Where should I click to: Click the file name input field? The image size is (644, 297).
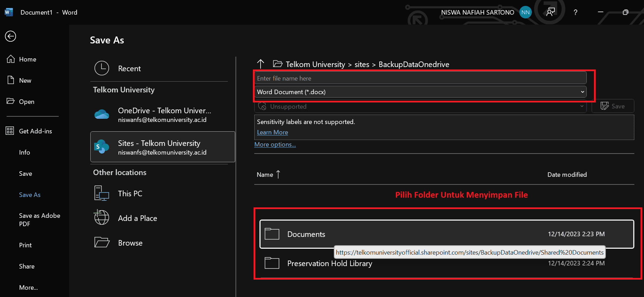(x=420, y=78)
